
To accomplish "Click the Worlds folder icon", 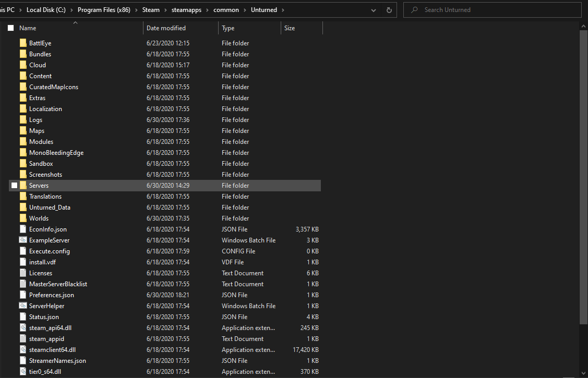I will pyautogui.click(x=23, y=218).
